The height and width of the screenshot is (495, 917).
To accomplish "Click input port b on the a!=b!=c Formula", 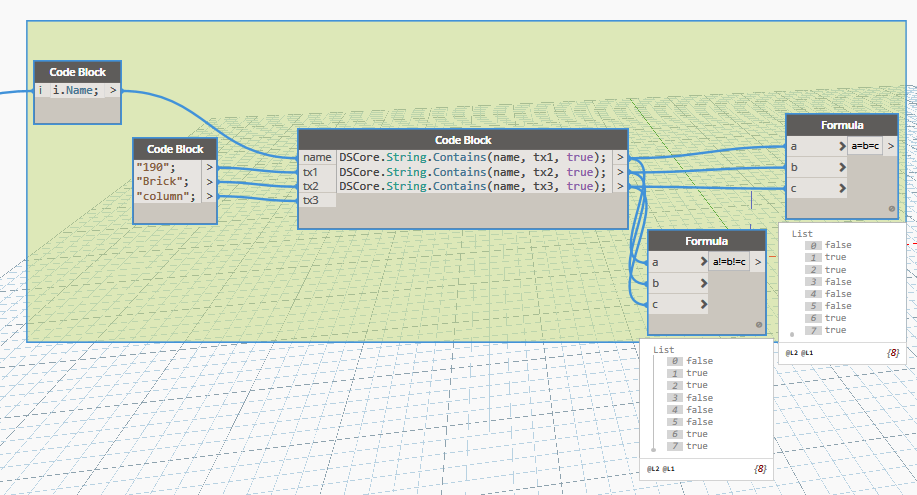I will click(673, 283).
